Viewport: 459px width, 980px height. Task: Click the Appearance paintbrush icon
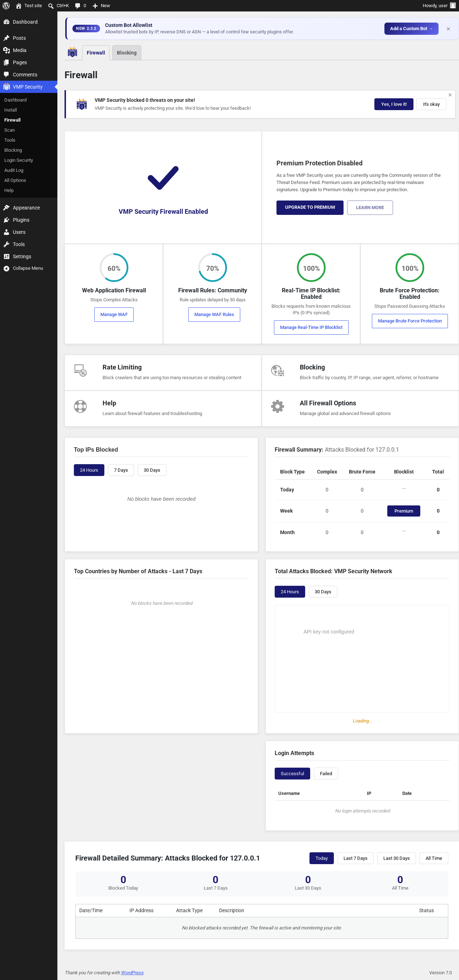point(6,208)
